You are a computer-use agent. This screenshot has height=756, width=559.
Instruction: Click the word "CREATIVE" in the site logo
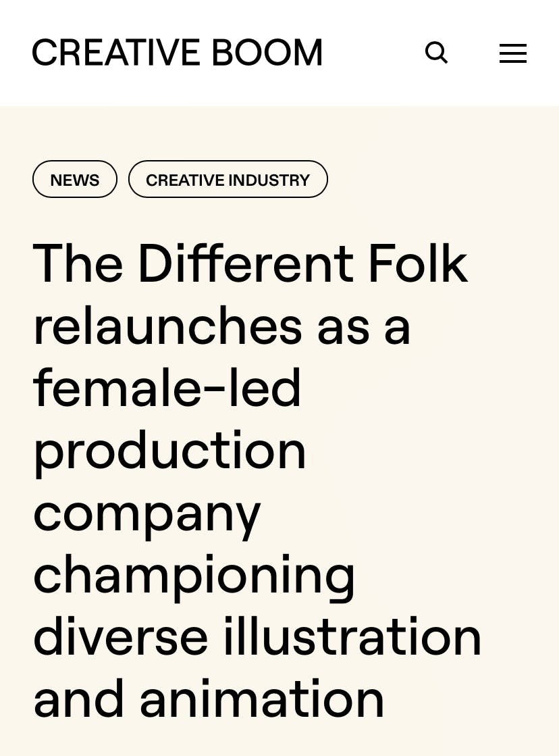[116, 53]
